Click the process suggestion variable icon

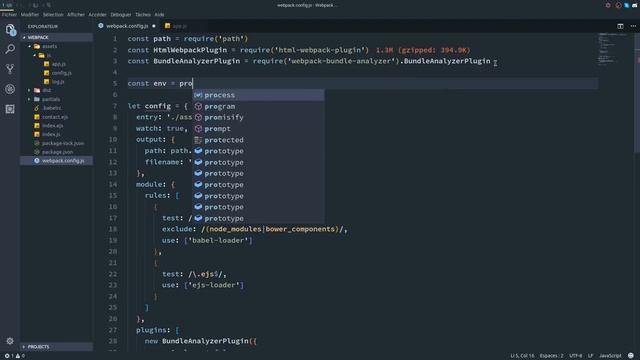(198, 95)
